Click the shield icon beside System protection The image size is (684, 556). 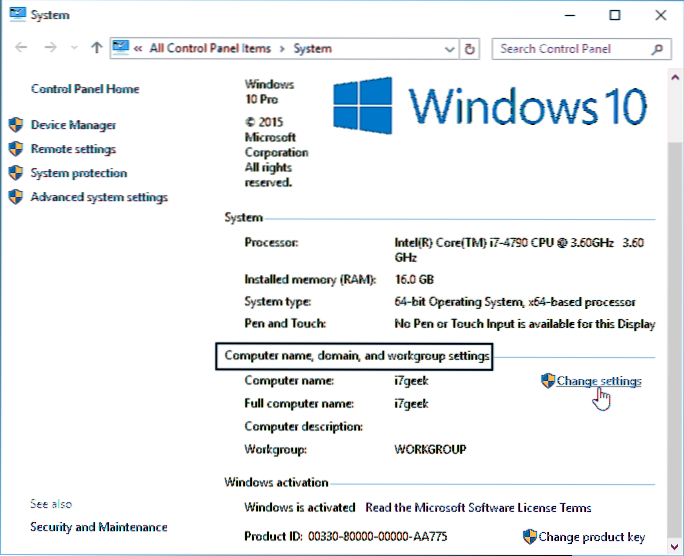[x=15, y=173]
